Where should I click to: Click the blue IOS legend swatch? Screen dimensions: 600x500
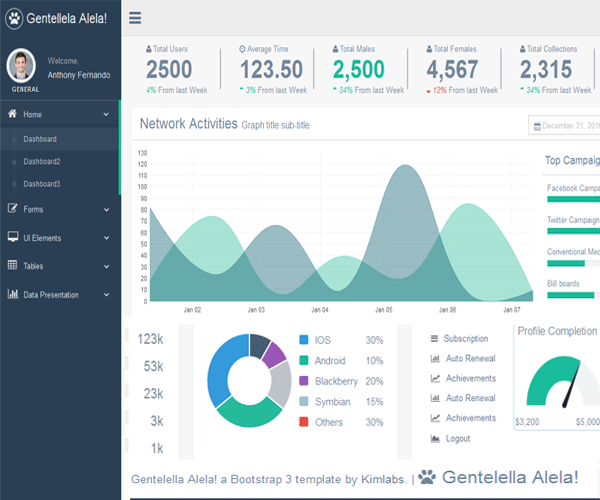tap(303, 340)
